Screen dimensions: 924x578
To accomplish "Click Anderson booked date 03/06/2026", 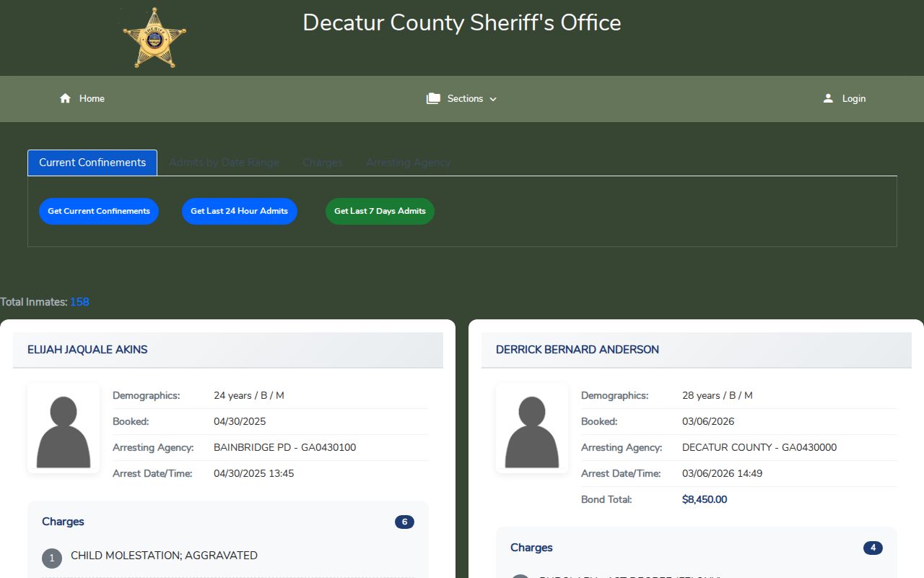I will point(708,421).
